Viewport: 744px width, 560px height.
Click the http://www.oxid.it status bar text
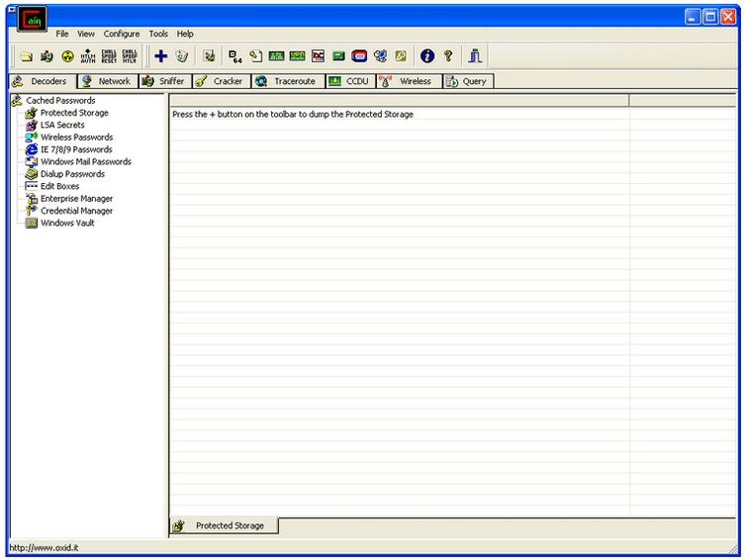[44, 548]
